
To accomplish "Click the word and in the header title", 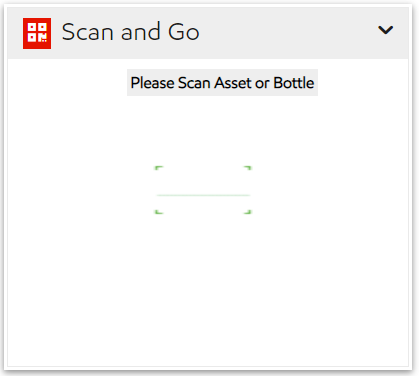I will click(x=140, y=32).
